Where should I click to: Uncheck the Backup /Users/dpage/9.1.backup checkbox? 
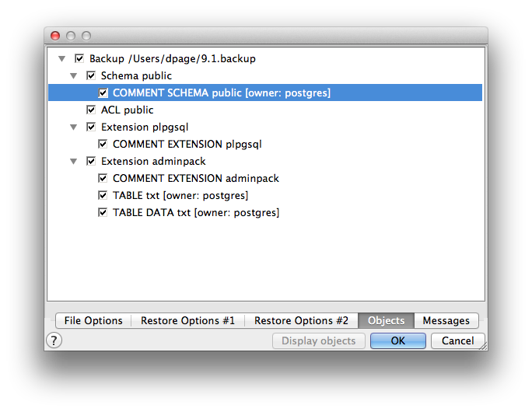[x=79, y=59]
